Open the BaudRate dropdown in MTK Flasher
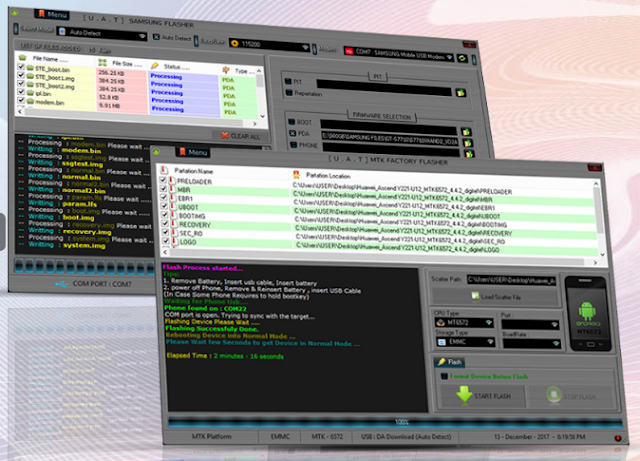Image resolution: width=640 pixels, height=461 pixels. click(531, 344)
